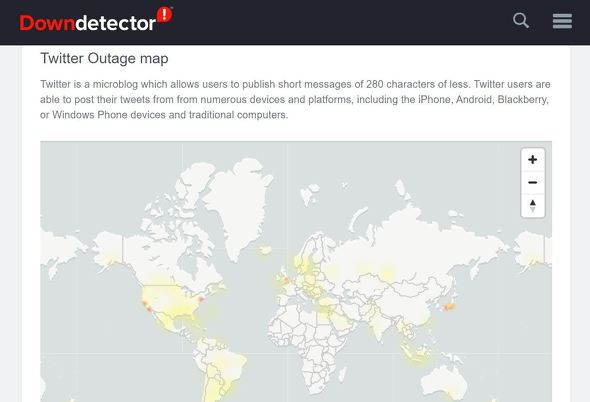Click the Twitter Outage map heading
Screen dimensions: 590x402
pos(104,58)
